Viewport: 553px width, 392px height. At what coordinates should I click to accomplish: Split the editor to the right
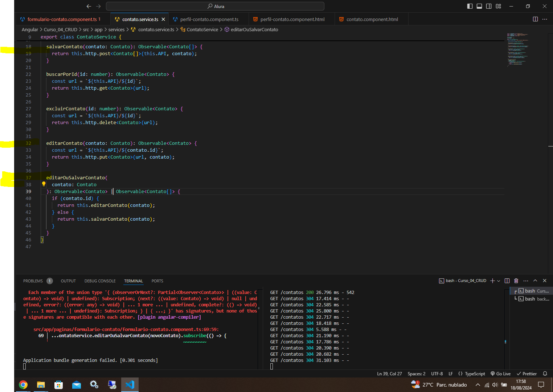535,19
